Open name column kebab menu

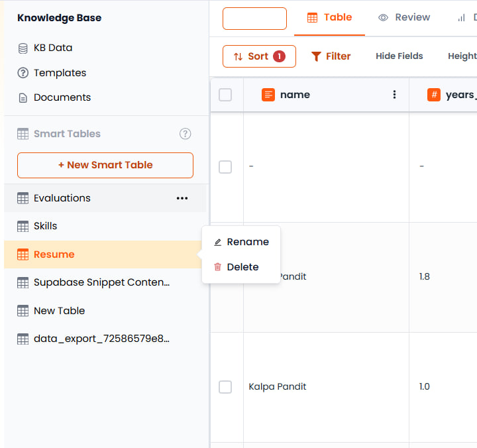[x=394, y=95]
